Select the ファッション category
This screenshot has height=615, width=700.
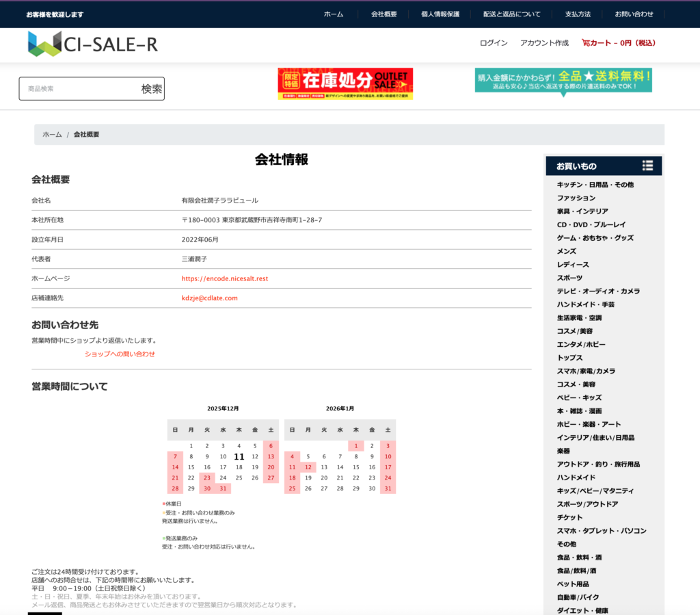[x=576, y=198]
